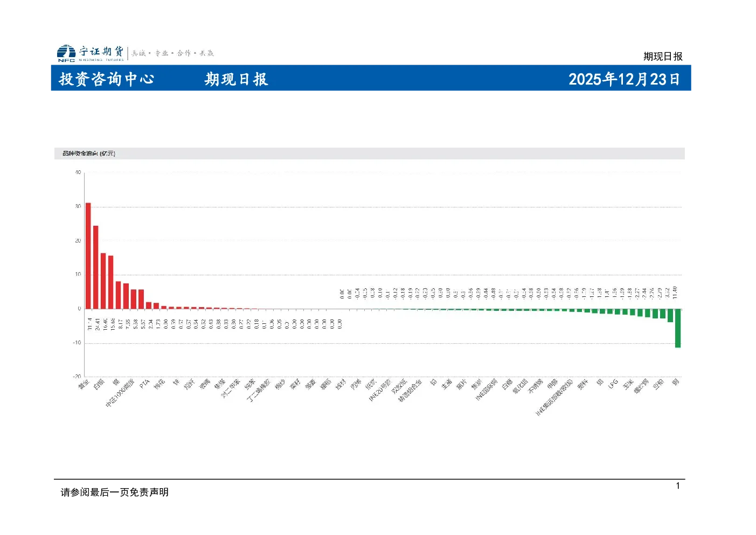Click the x-axis label INE20号胶
Screen dimensions: 756x535
point(380,390)
